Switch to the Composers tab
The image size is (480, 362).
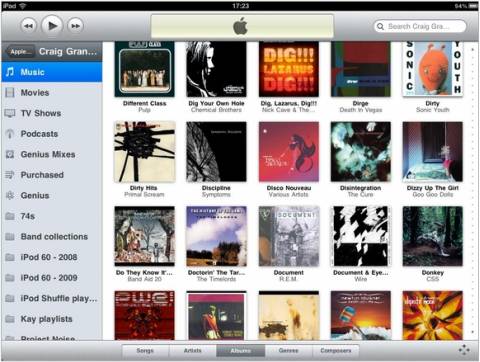[x=336, y=351]
